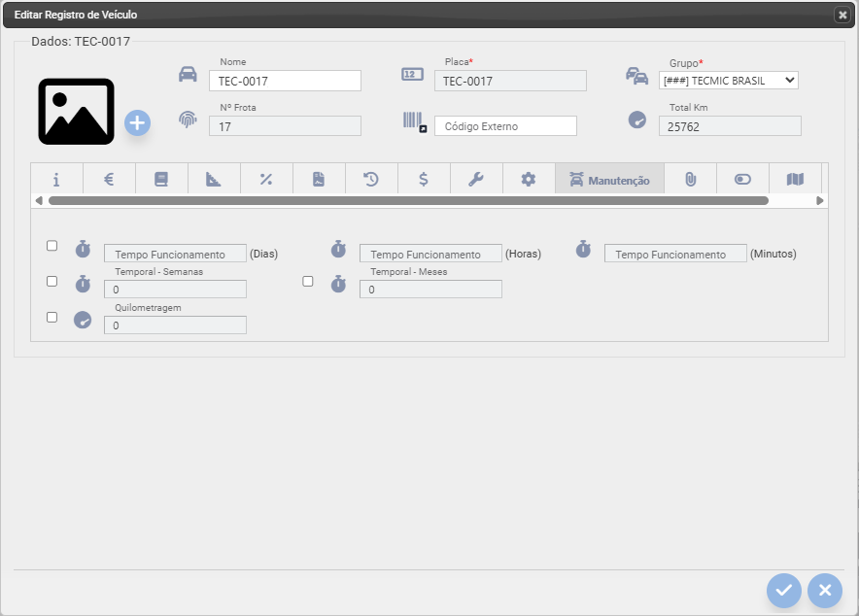The image size is (859, 616).
Task: Click stopwatch icon beside Dias field
Action: point(83,249)
